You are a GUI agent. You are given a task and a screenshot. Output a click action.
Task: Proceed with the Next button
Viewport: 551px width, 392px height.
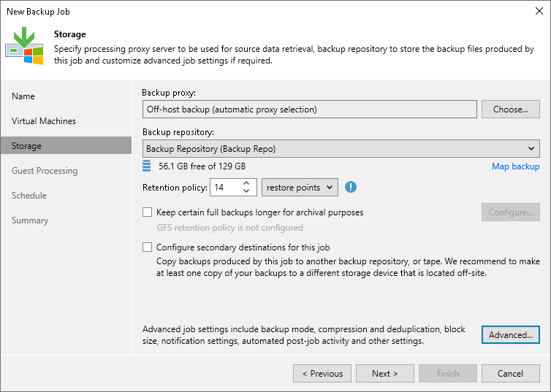(x=384, y=373)
